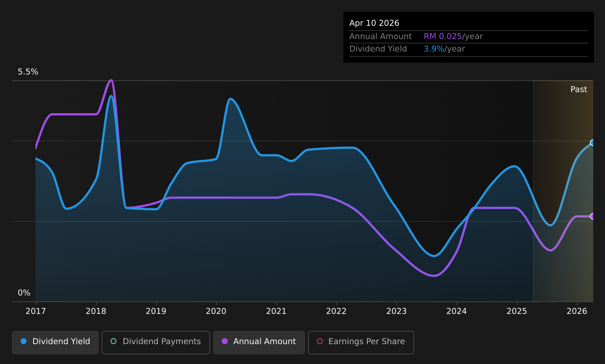Click the '3.9%/year' tooltip value
605x364 pixels.
444,49
